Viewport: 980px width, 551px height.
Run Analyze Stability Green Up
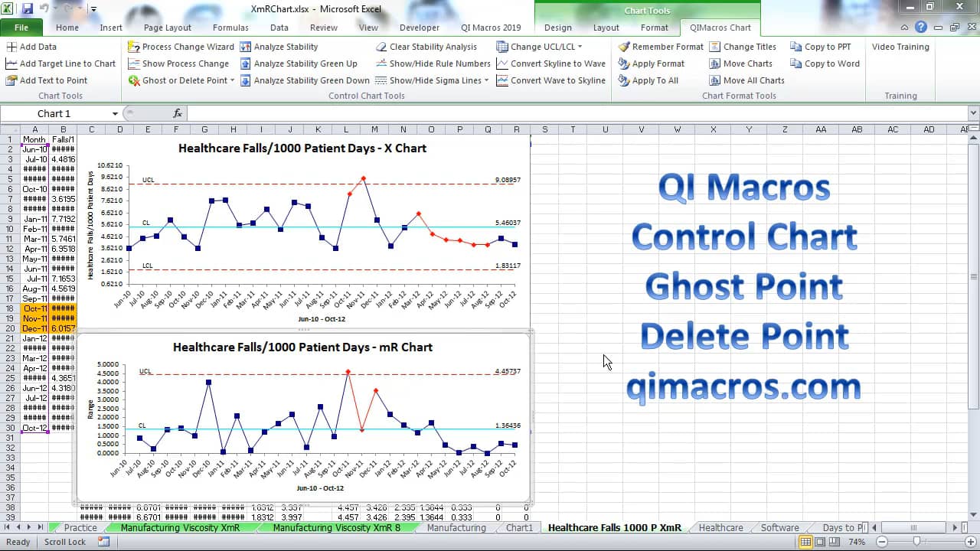(299, 64)
